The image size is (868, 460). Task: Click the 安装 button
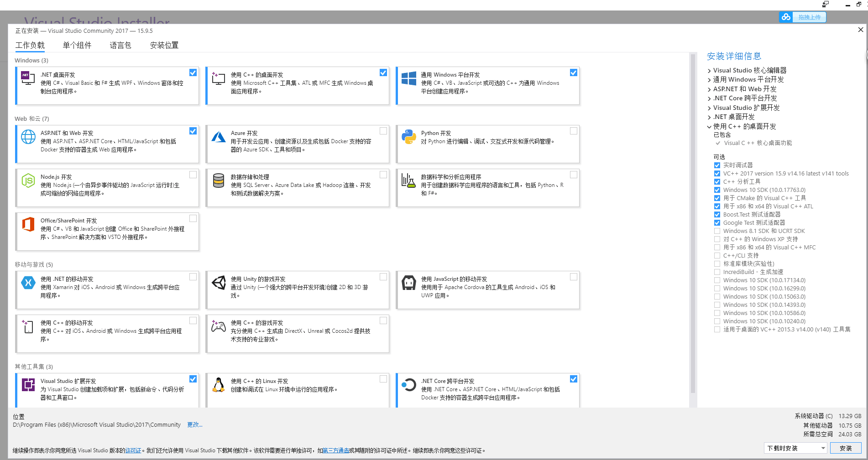pos(846,448)
